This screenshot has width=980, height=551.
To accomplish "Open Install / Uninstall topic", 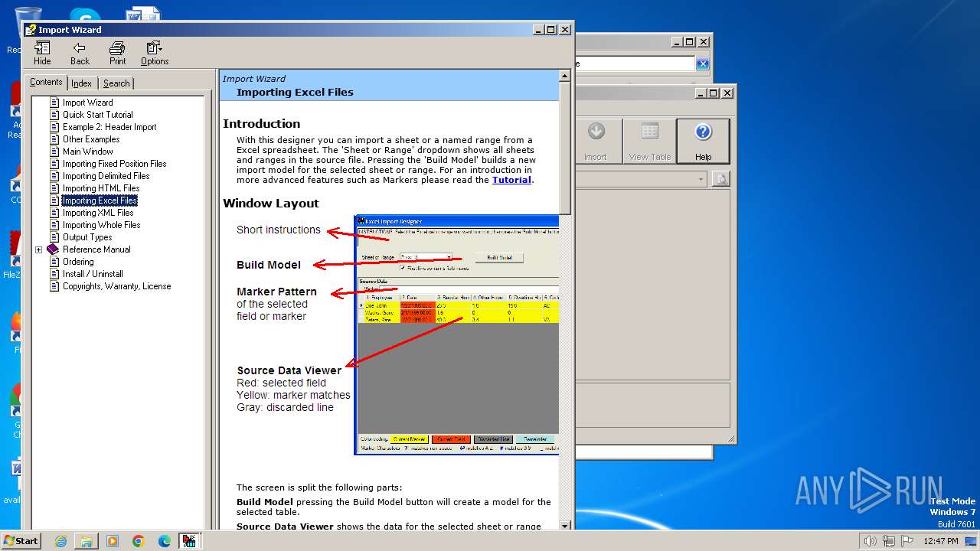I will pyautogui.click(x=93, y=274).
